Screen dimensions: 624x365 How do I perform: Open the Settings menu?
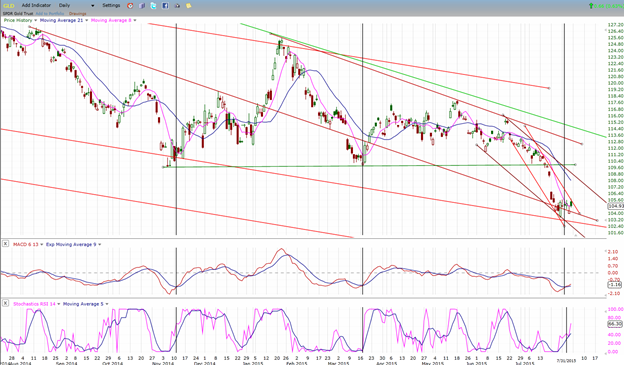tap(111, 6)
